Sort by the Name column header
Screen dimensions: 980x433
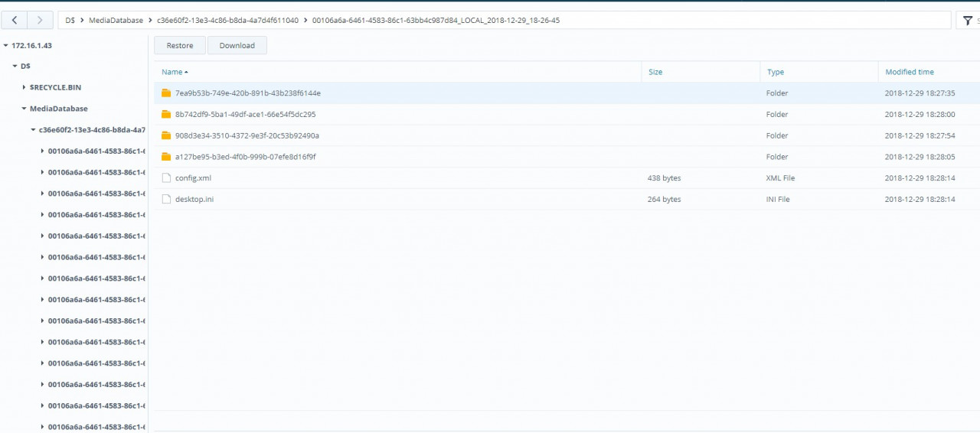point(172,72)
